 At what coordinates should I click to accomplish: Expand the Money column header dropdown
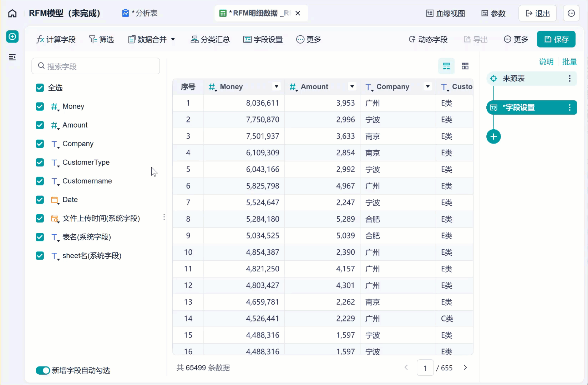click(276, 86)
